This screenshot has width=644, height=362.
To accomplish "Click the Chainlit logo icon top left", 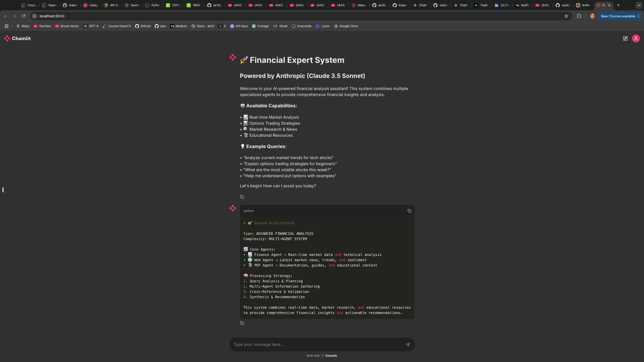I will (7, 38).
